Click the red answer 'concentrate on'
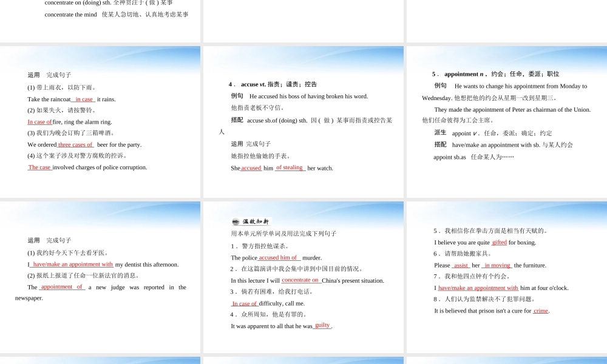 (x=300, y=280)
